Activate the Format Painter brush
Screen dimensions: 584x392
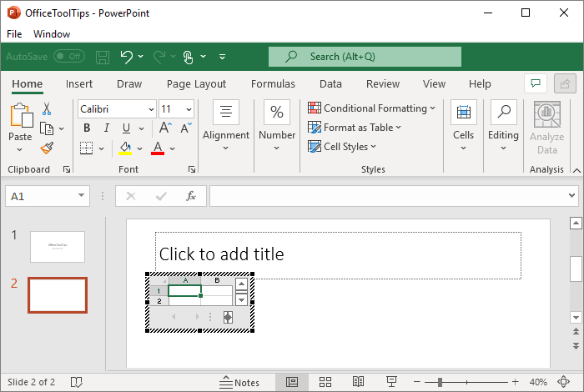coord(47,148)
